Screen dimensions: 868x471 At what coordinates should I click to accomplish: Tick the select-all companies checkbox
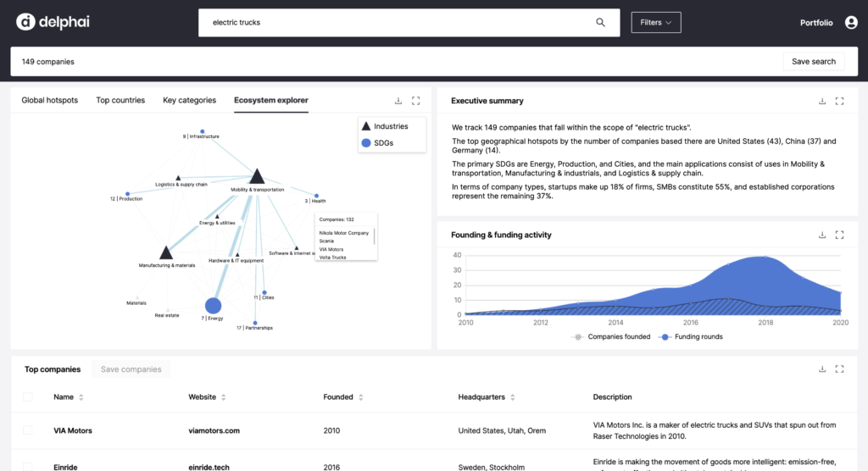click(28, 396)
